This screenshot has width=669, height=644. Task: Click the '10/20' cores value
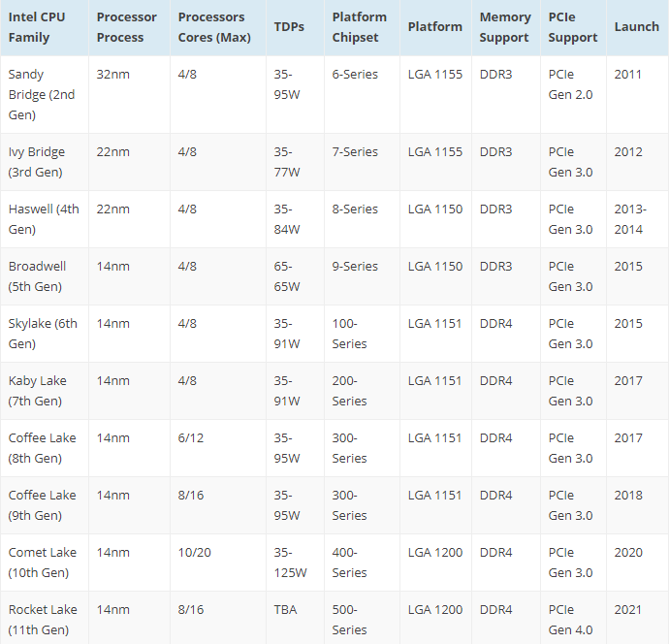click(194, 552)
